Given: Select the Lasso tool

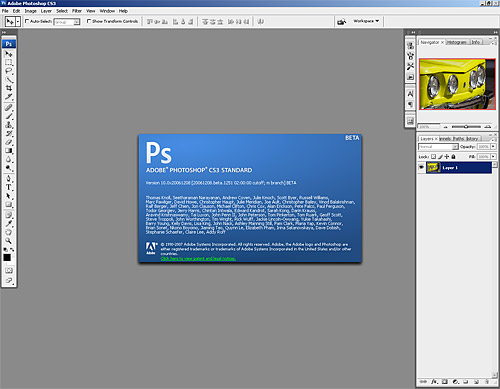Looking at the screenshot, I should (8, 71).
